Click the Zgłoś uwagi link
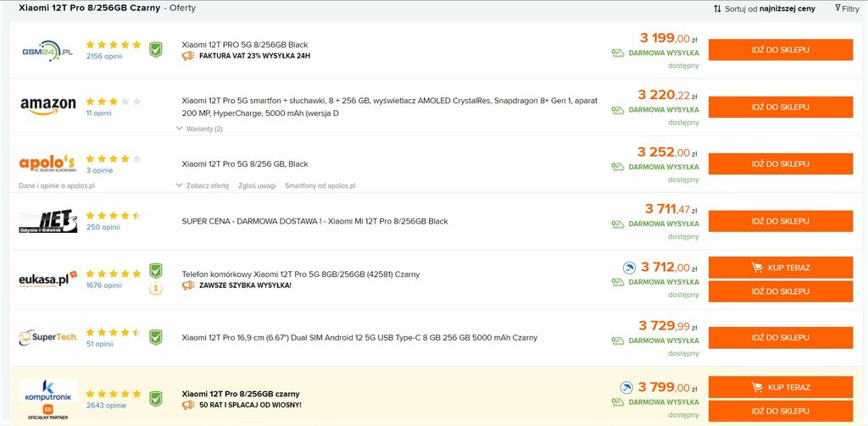This screenshot has height=426, width=868. (257, 185)
